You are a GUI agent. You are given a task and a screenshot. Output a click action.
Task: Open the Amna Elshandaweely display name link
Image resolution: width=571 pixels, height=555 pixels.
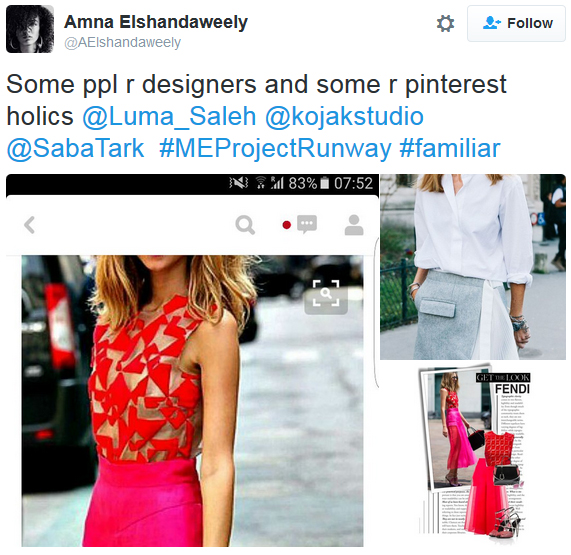[156, 22]
